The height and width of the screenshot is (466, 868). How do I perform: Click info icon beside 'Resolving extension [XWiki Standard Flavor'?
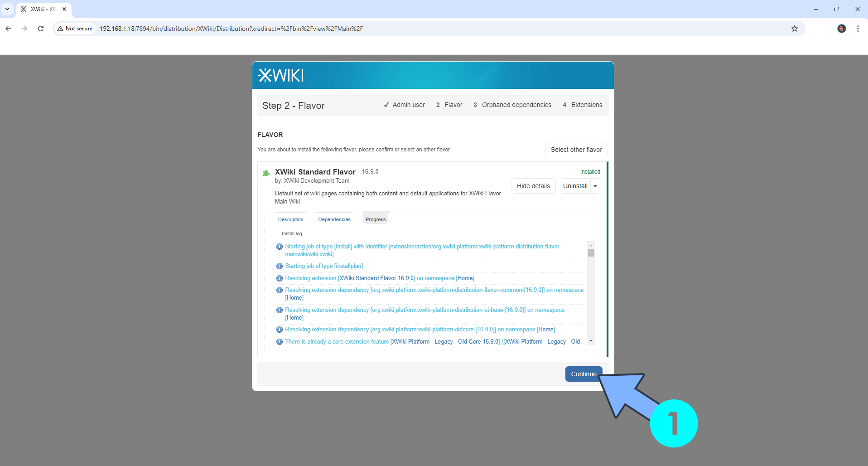tap(280, 278)
